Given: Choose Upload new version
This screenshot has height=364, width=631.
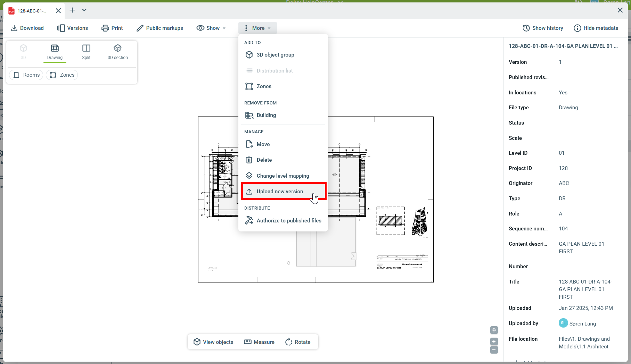Looking at the screenshot, I should point(280,192).
